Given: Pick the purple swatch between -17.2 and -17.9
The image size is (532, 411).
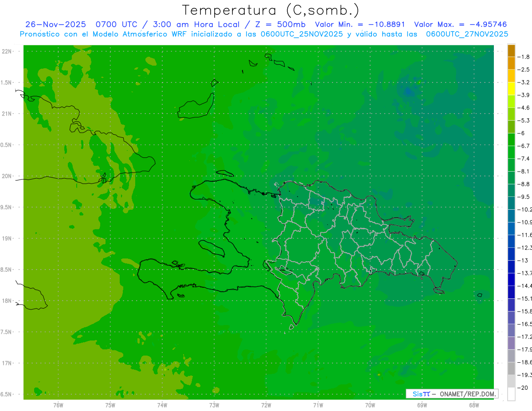Looking at the screenshot, I should pos(511,343).
